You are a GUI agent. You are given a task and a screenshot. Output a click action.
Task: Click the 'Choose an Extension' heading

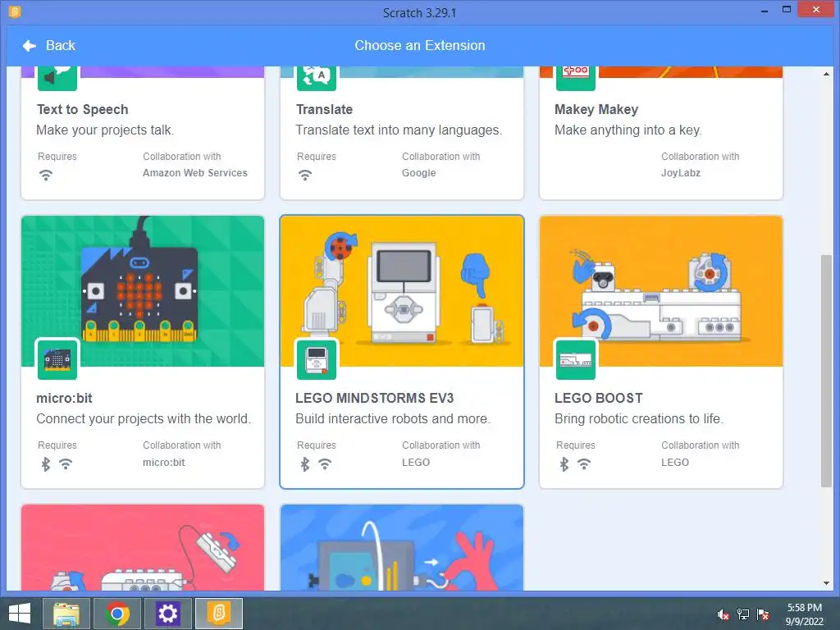(420, 46)
